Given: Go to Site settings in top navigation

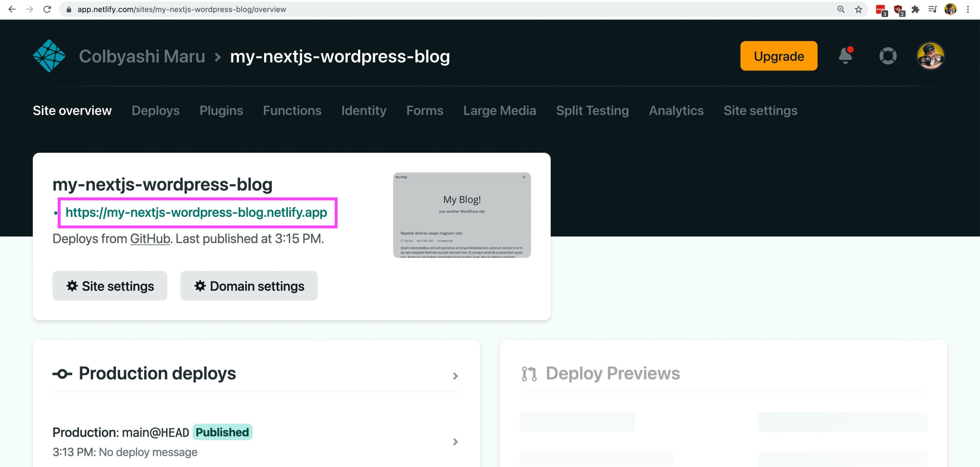Looking at the screenshot, I should click(x=760, y=110).
